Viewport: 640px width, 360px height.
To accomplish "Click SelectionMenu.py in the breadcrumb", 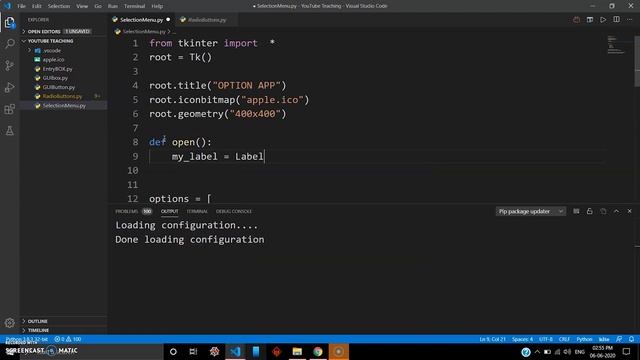I will pyautogui.click(x=144, y=31).
